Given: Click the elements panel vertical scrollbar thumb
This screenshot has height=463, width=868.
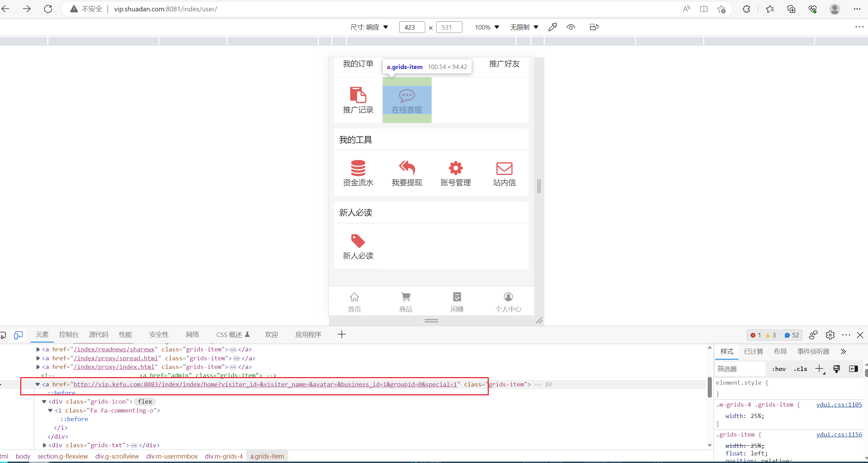Looking at the screenshot, I should [709, 387].
